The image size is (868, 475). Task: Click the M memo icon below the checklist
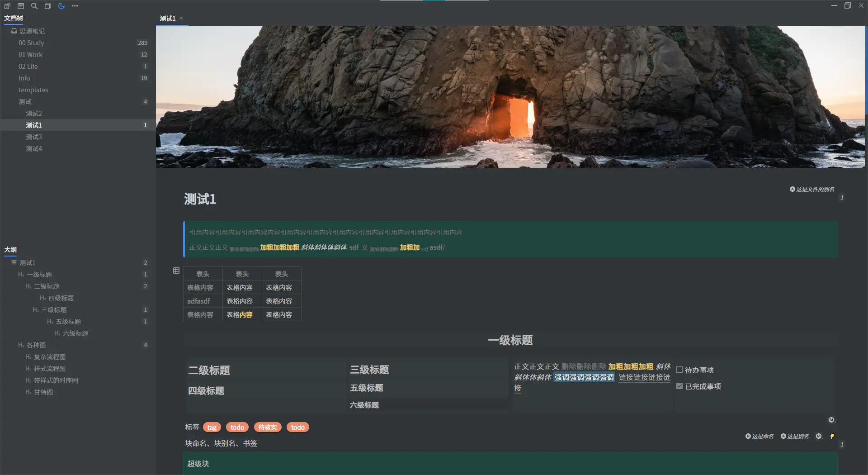[x=831, y=420]
